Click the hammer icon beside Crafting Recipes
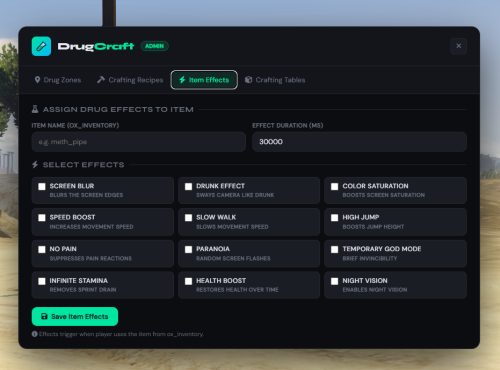Viewport: 500px width, 370px height. (x=101, y=80)
